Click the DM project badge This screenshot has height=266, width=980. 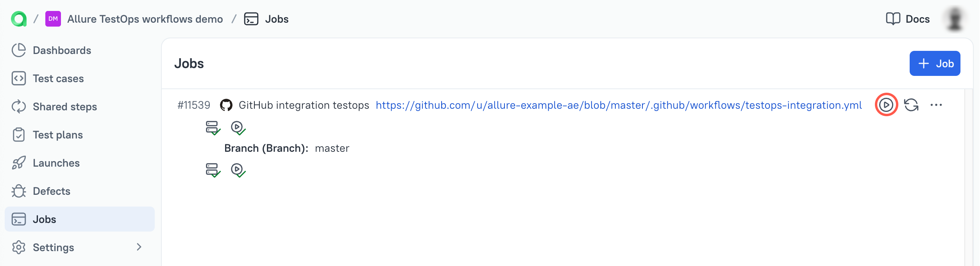53,19
